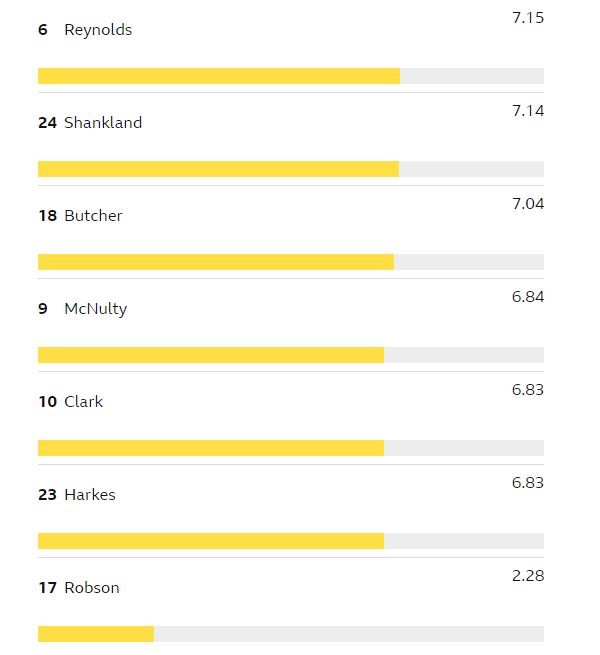Click Shankland's yellow rating bar
The image size is (600, 655).
pos(218,169)
